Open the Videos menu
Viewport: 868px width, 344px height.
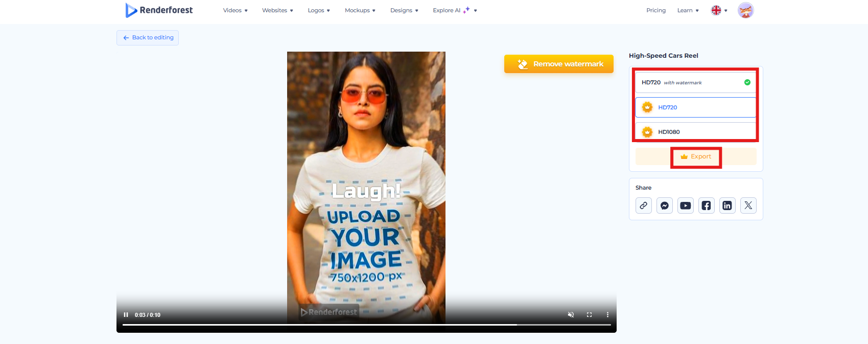[235, 10]
